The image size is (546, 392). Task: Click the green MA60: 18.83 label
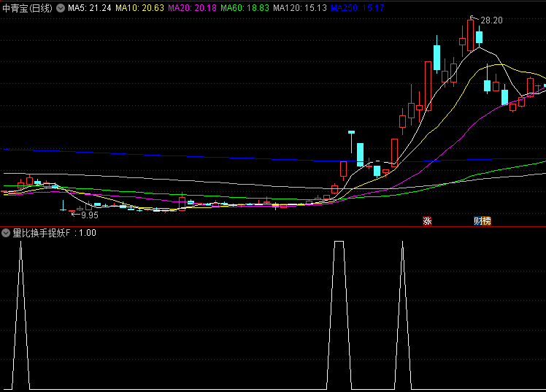click(x=244, y=8)
